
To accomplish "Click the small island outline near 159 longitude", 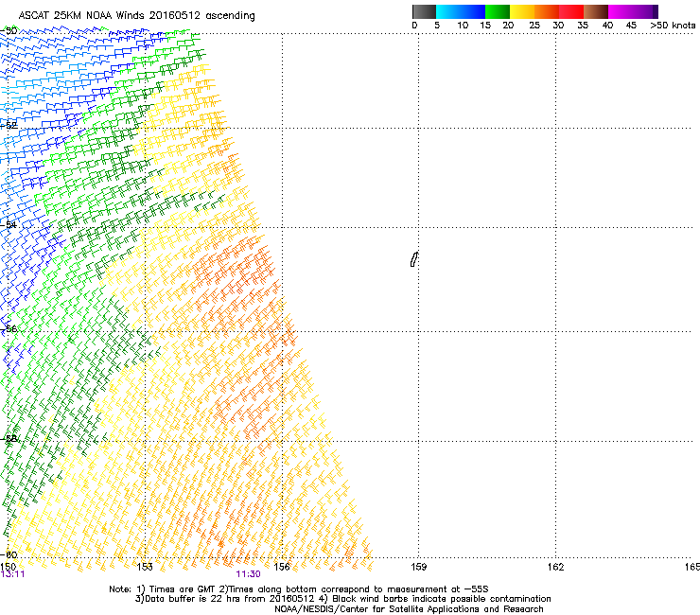I will pyautogui.click(x=413, y=259).
